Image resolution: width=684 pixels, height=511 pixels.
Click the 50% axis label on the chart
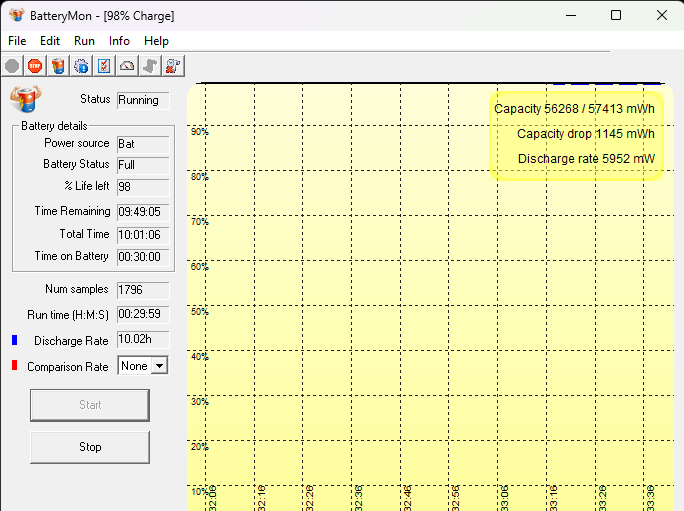click(199, 312)
